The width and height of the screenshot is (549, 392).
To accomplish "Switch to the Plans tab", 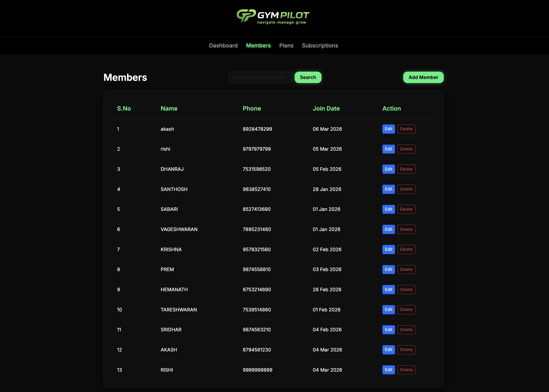I will pyautogui.click(x=286, y=46).
